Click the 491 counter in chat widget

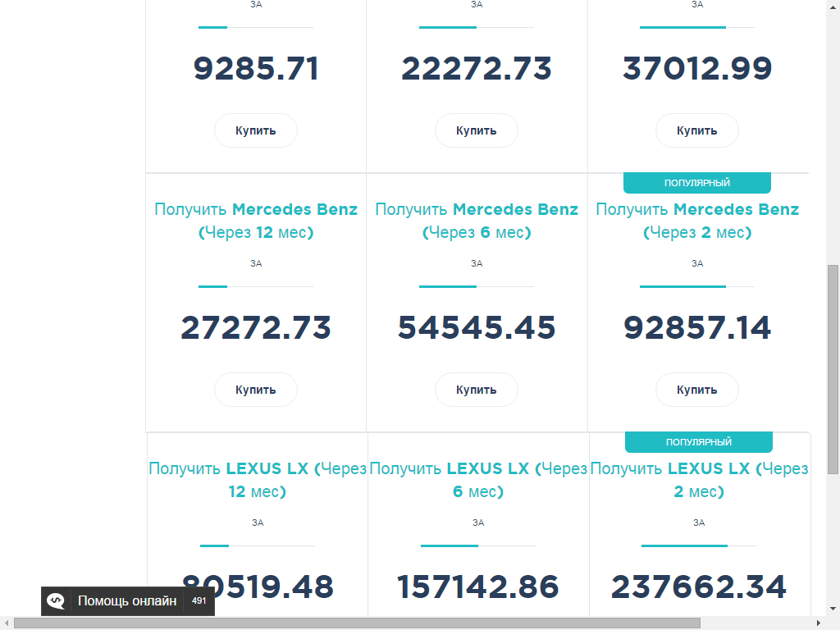pyautogui.click(x=199, y=601)
